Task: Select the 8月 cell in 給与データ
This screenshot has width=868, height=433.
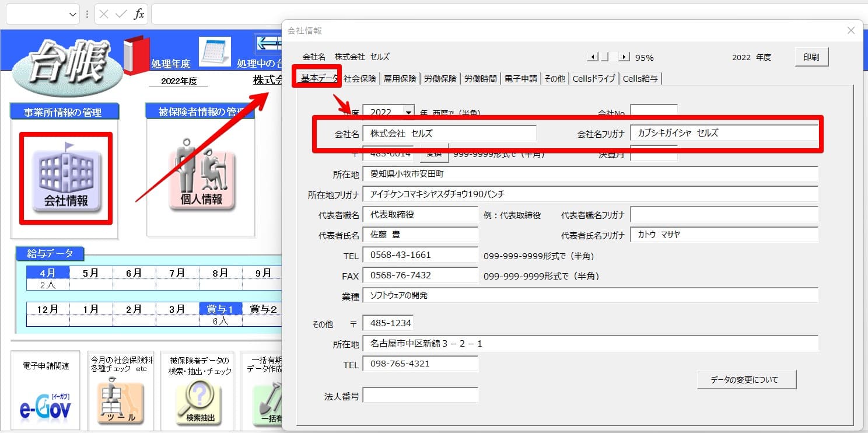Action: pyautogui.click(x=220, y=273)
